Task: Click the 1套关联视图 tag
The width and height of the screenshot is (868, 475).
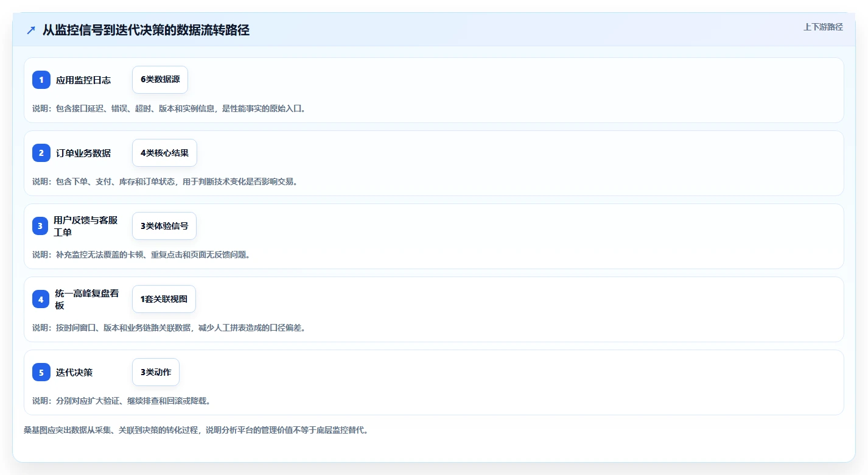Action: click(x=164, y=299)
